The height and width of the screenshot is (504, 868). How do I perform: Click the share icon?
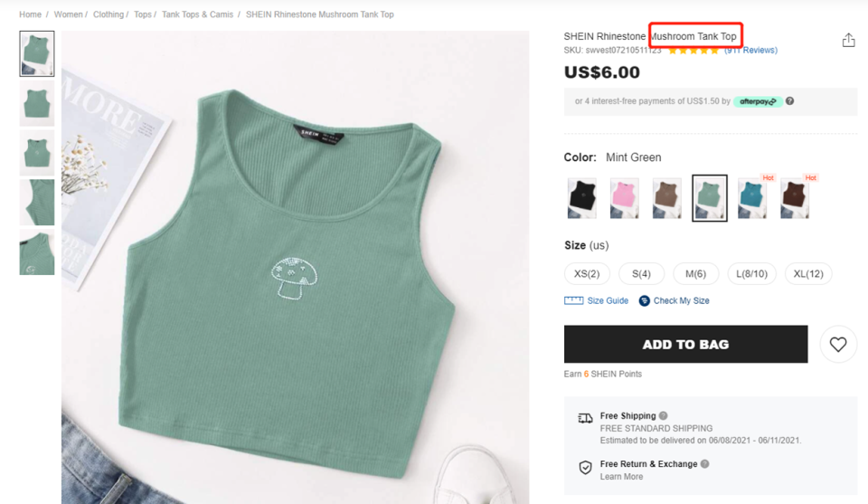[x=848, y=40]
